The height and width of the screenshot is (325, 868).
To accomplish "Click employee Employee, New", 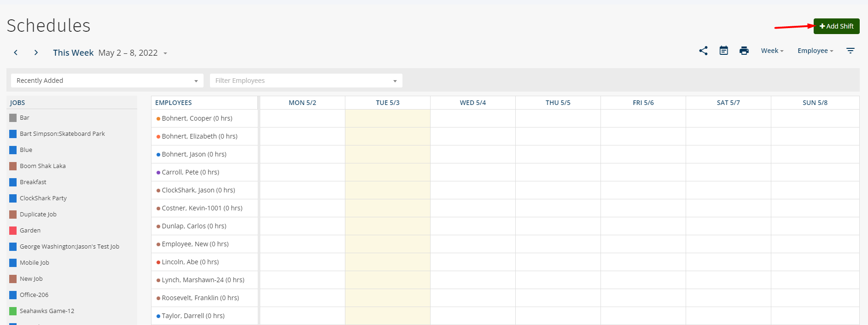I will 195,244.
